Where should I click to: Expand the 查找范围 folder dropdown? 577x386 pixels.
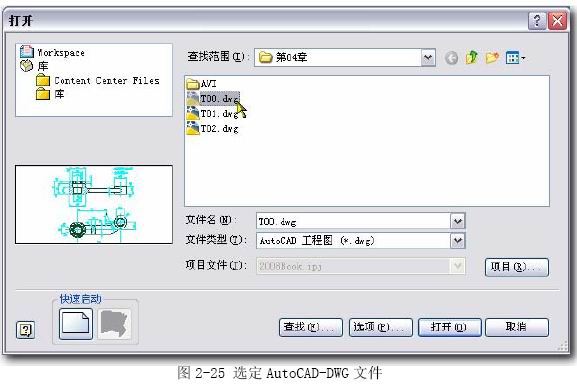428,57
